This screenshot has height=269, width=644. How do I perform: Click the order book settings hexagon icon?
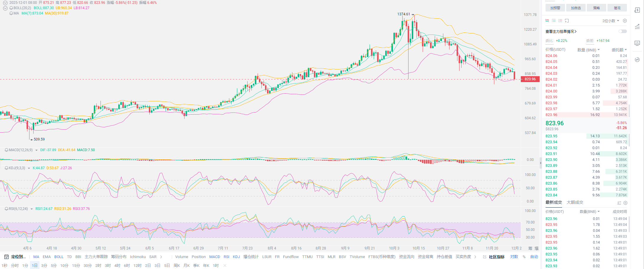point(625,21)
